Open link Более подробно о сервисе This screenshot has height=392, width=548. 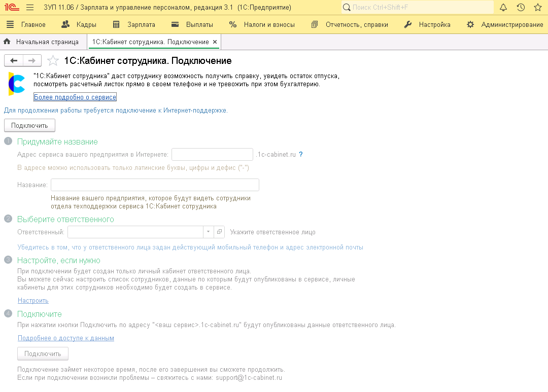[75, 97]
